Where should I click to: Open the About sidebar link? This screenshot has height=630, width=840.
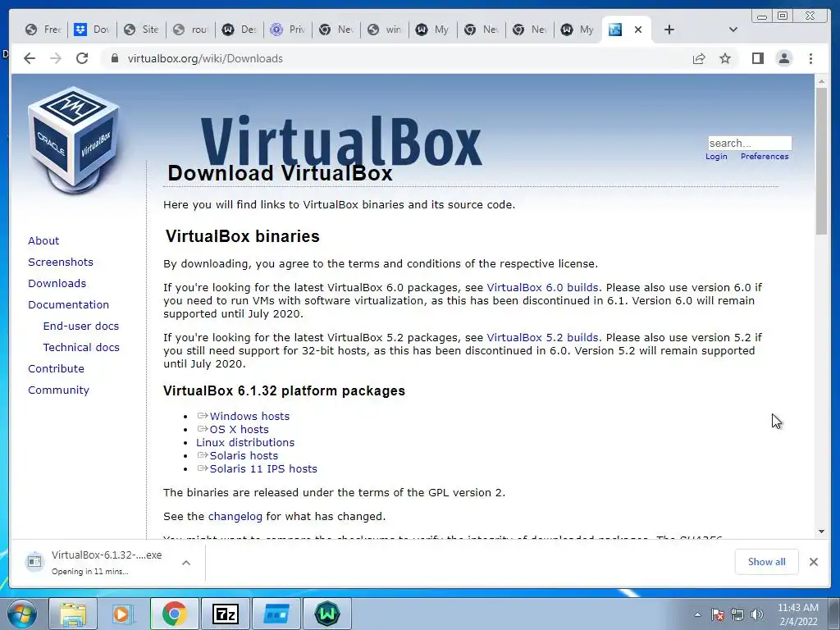pos(43,240)
